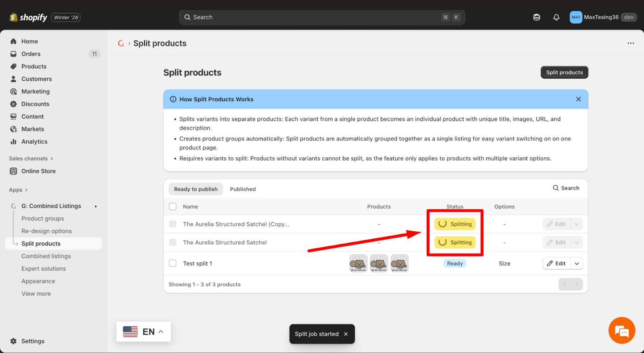This screenshot has width=644, height=353.
Task: Open G: Combined Listings app
Action: click(51, 206)
